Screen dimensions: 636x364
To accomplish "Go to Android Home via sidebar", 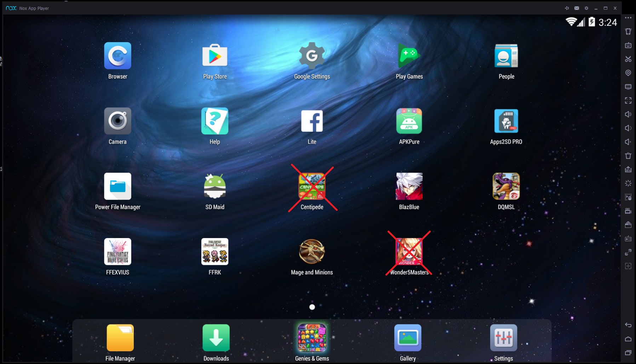I will tap(628, 339).
